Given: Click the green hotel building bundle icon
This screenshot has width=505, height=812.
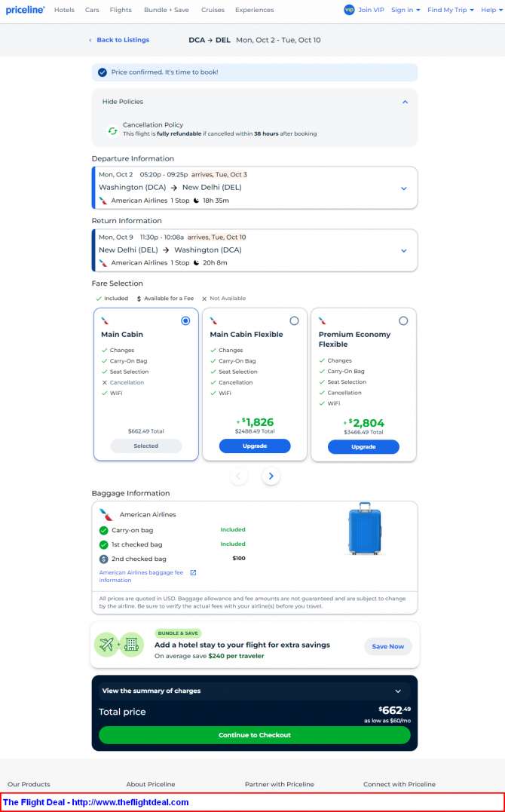Looking at the screenshot, I should pos(132,645).
